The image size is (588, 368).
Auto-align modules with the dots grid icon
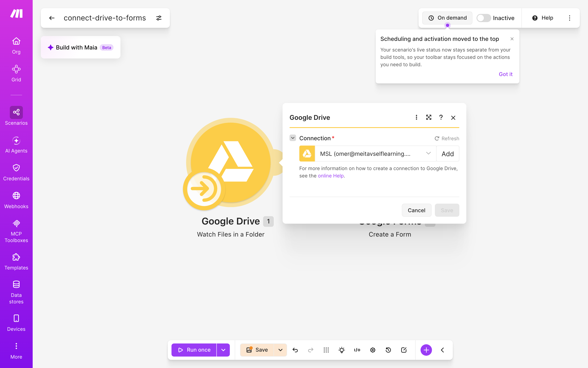click(x=326, y=350)
